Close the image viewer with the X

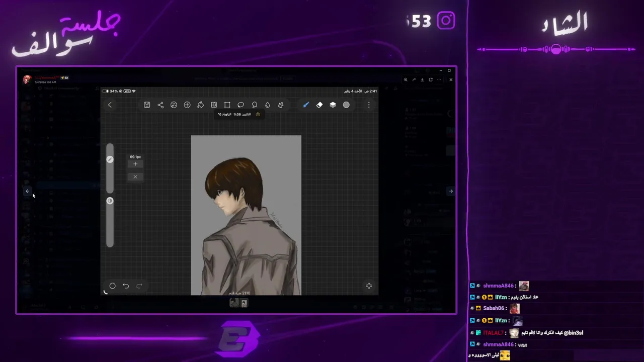[x=451, y=79]
